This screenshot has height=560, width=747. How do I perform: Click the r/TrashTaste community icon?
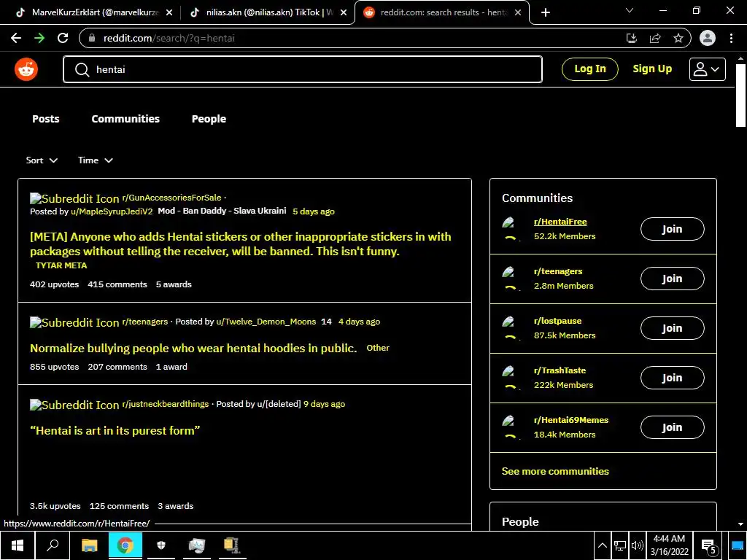pyautogui.click(x=510, y=378)
